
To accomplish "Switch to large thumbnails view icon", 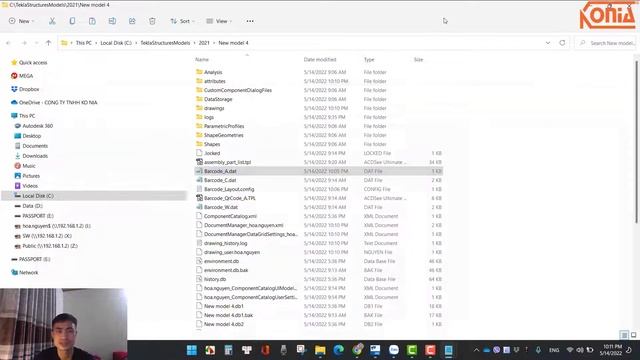I will click(x=633, y=335).
